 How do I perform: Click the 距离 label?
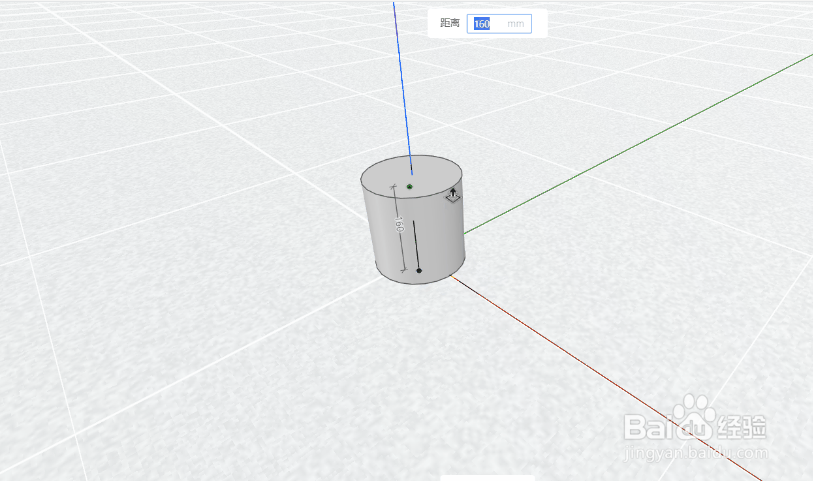[450, 23]
